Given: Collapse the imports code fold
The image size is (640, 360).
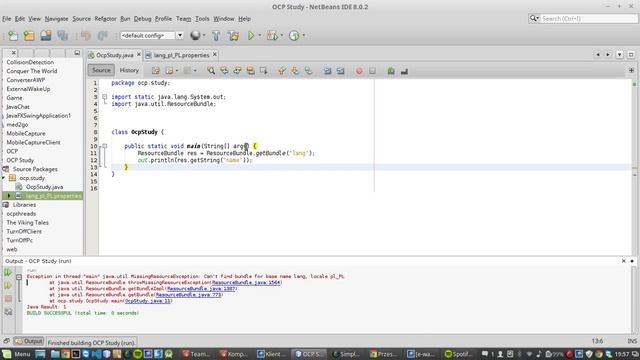Looking at the screenshot, I should [104, 97].
